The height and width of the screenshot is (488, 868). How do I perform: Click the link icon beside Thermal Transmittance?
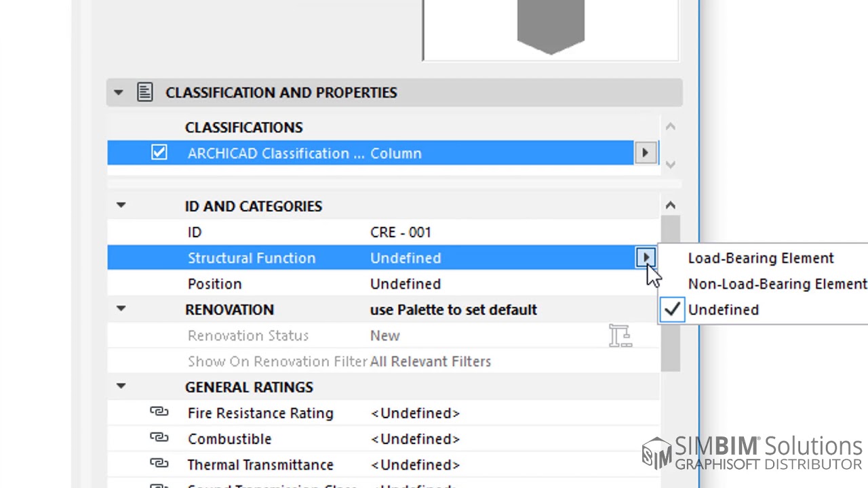159,464
